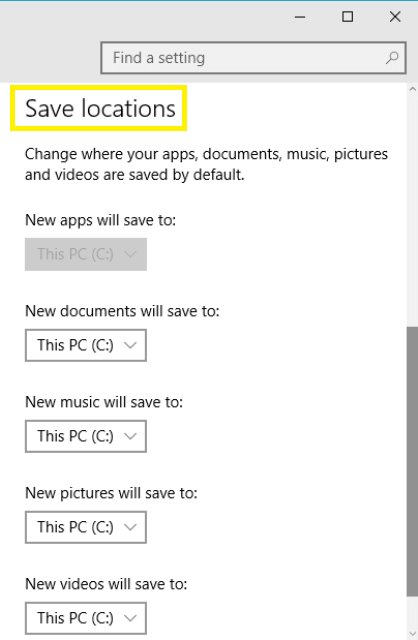The width and height of the screenshot is (418, 640).
Task: Open the New documents save location dropdown
Action: pos(86,345)
